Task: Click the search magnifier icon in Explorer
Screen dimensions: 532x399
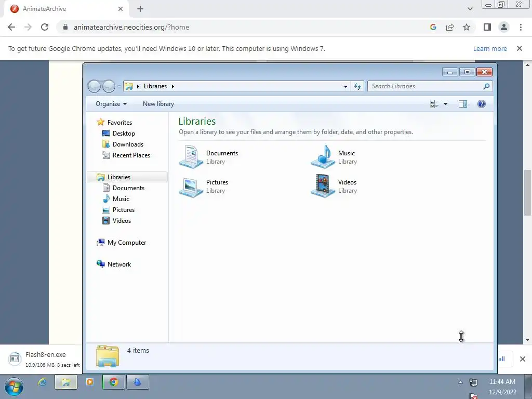Action: [486, 86]
